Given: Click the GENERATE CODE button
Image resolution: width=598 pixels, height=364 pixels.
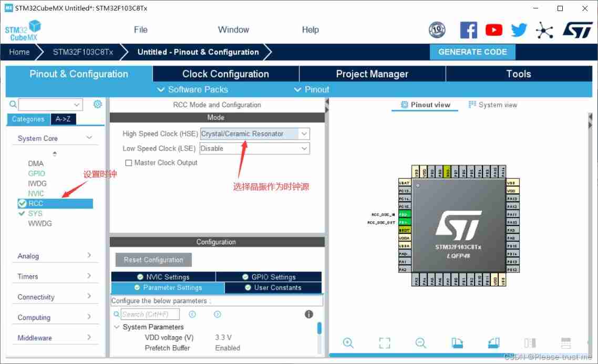Looking at the screenshot, I should click(472, 52).
